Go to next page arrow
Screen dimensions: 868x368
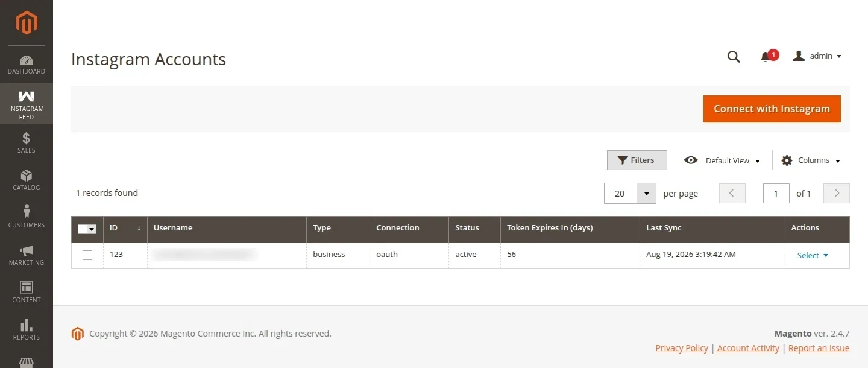click(x=837, y=193)
